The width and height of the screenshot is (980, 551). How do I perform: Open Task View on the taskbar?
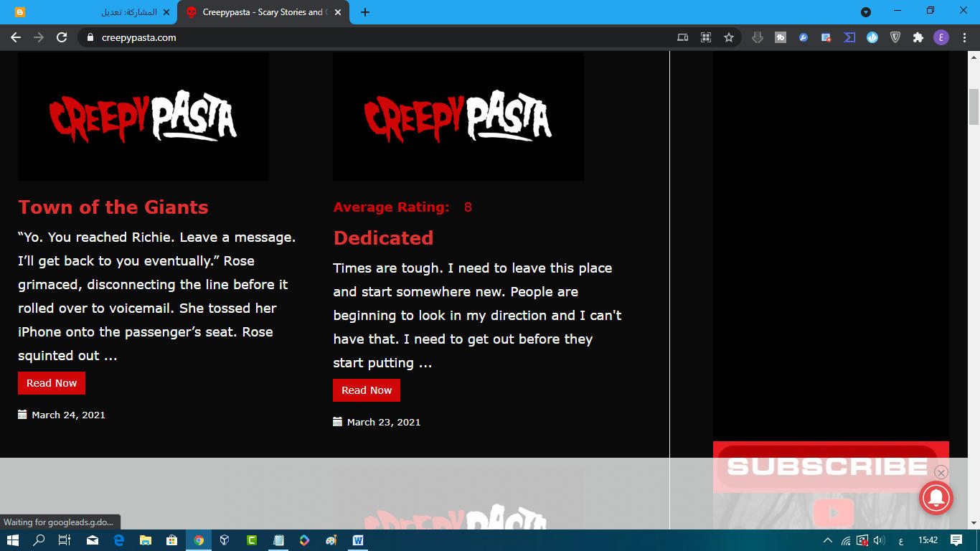(65, 540)
